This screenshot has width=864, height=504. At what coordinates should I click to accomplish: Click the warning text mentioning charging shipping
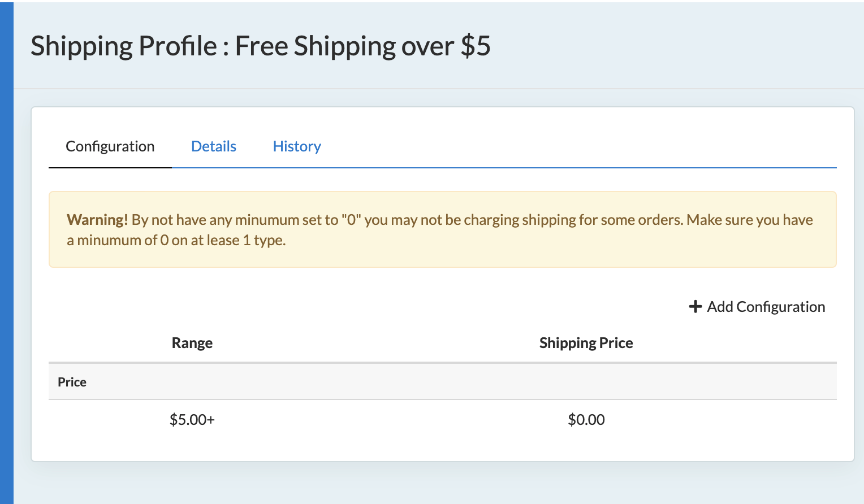[509, 220]
